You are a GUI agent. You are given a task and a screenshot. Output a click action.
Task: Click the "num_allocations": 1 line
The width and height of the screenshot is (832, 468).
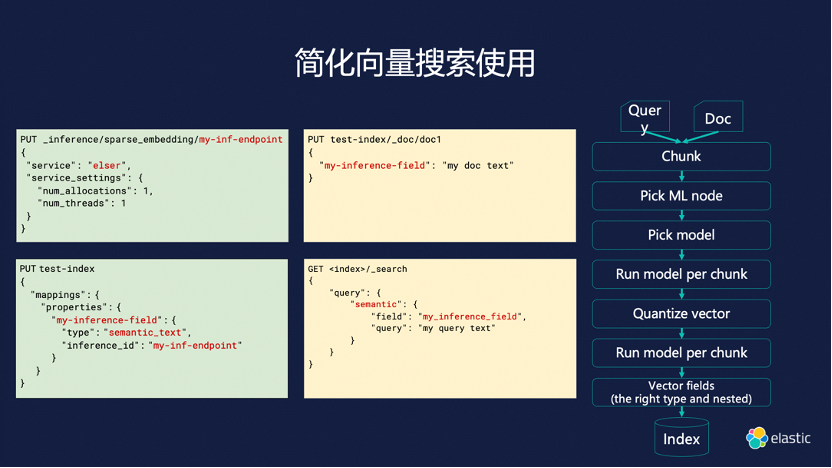point(95,191)
